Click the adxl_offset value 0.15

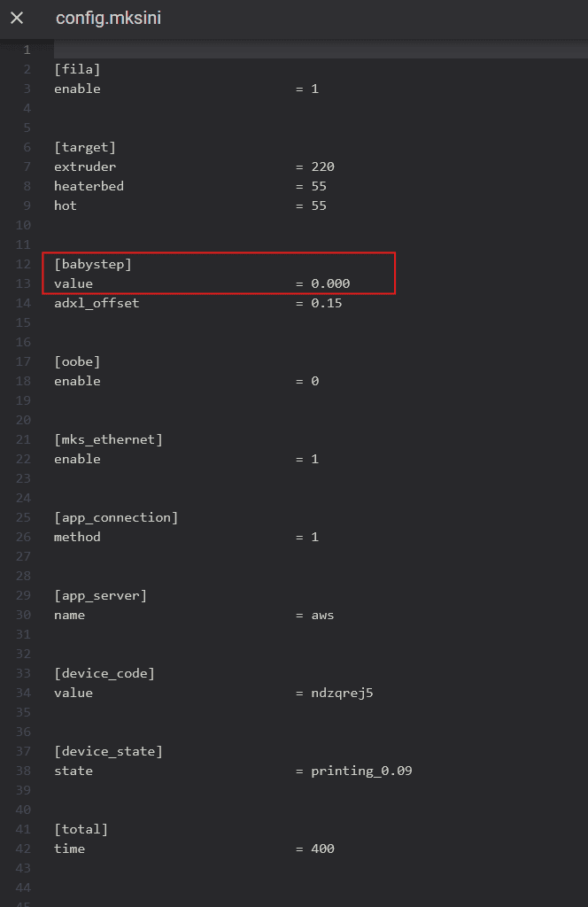pos(326,303)
